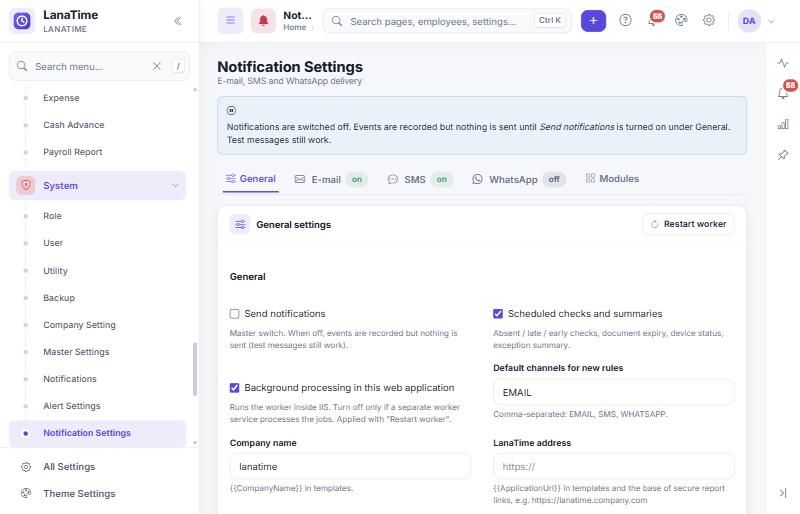Viewport: 800px width, 514px height.
Task: Select the Notification Settings menu item
Action: 97,433
